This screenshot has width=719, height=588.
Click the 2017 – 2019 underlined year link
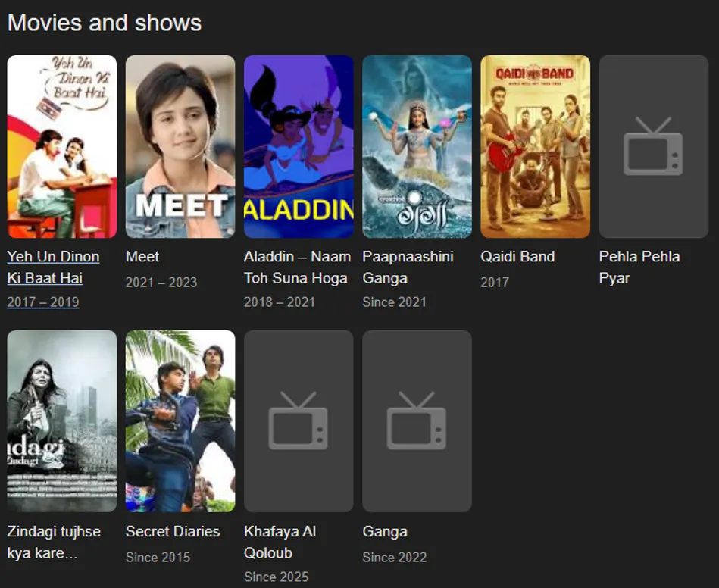click(43, 302)
